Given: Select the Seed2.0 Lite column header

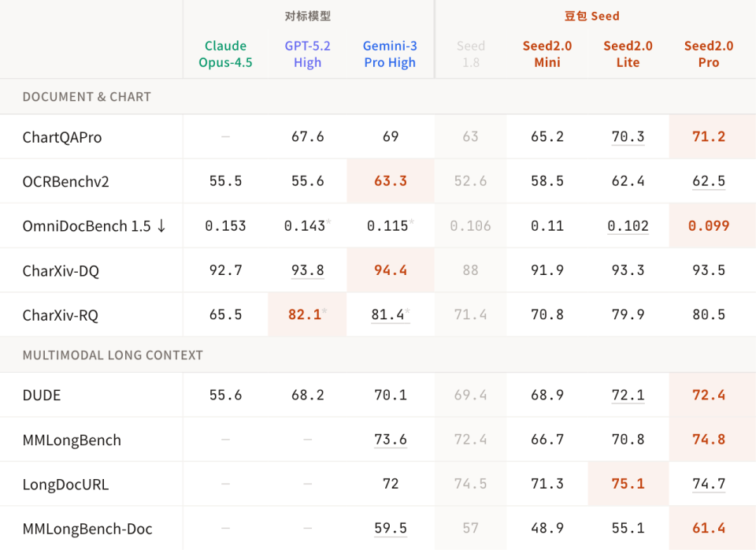Looking at the screenshot, I should (x=628, y=54).
